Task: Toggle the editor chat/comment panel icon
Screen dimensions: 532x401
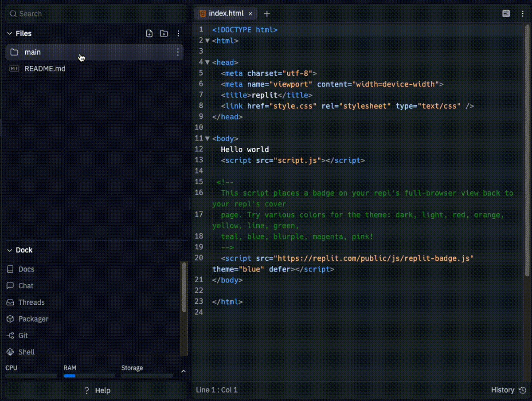Action: tap(506, 14)
